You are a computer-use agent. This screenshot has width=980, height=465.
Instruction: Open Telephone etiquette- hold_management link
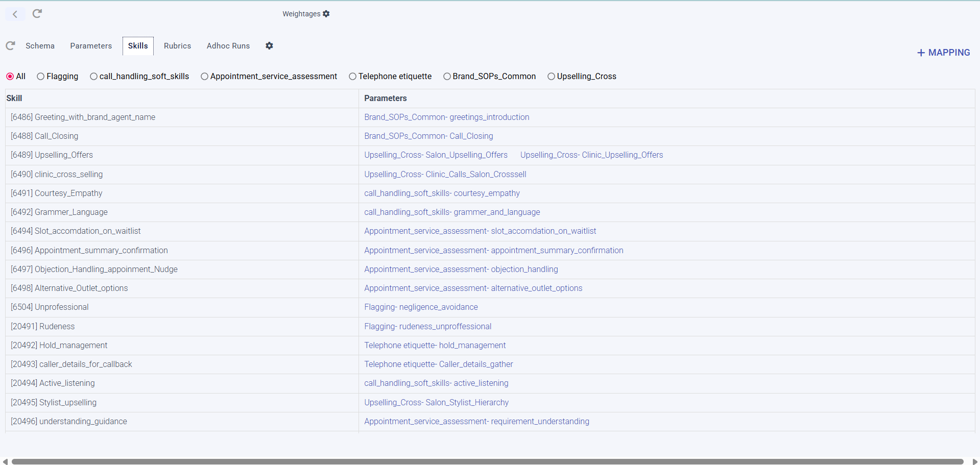coord(435,346)
